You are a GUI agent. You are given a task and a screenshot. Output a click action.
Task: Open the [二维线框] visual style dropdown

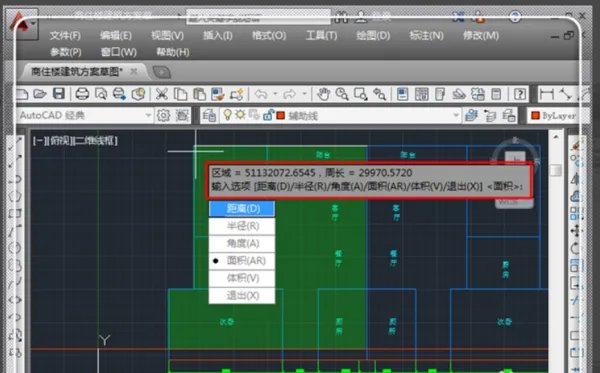pos(96,141)
